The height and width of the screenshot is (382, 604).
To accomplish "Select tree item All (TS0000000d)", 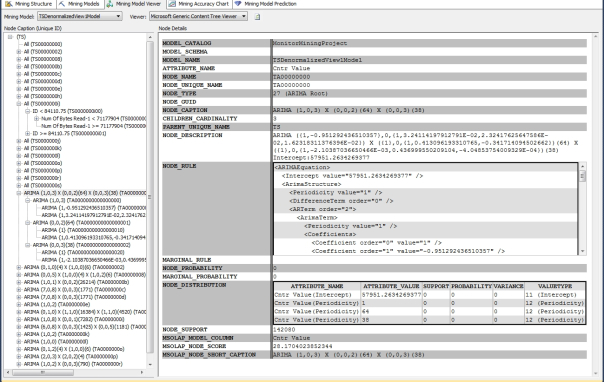I will (43, 81).
